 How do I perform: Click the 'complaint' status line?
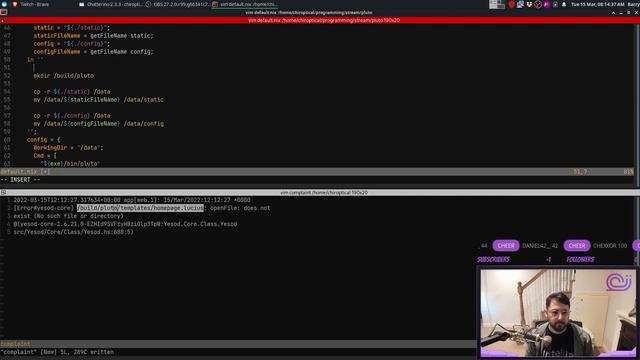click(238, 344)
